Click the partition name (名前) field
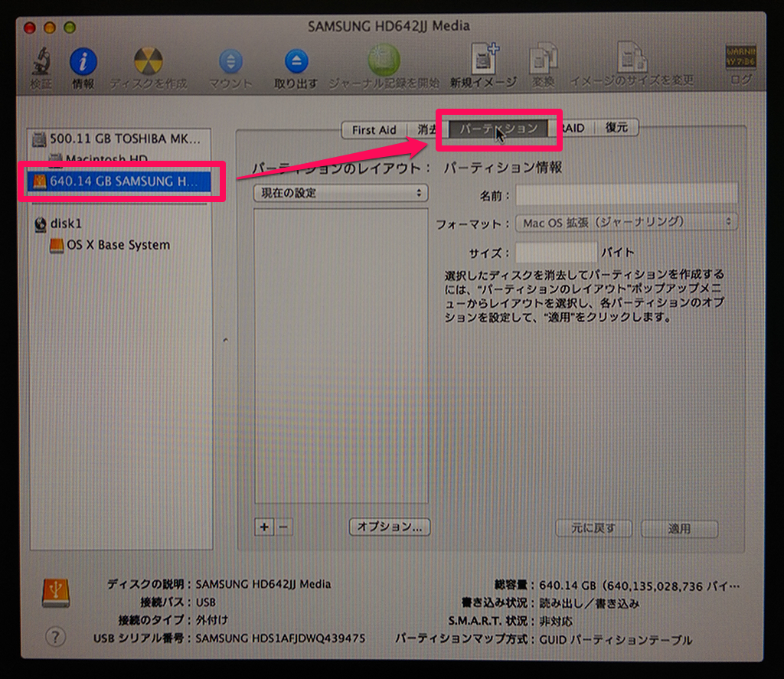784x679 pixels. tap(626, 194)
